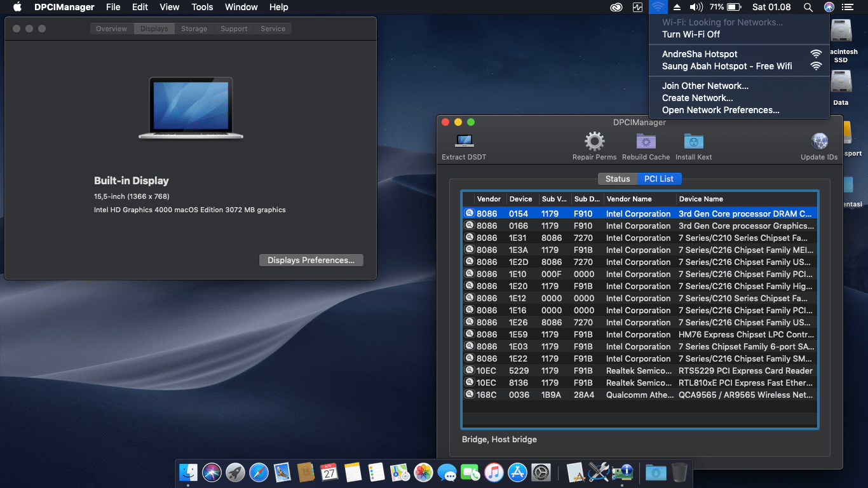This screenshot has height=488, width=868.
Task: Open Spotlight search in menu bar
Action: click(x=808, y=7)
